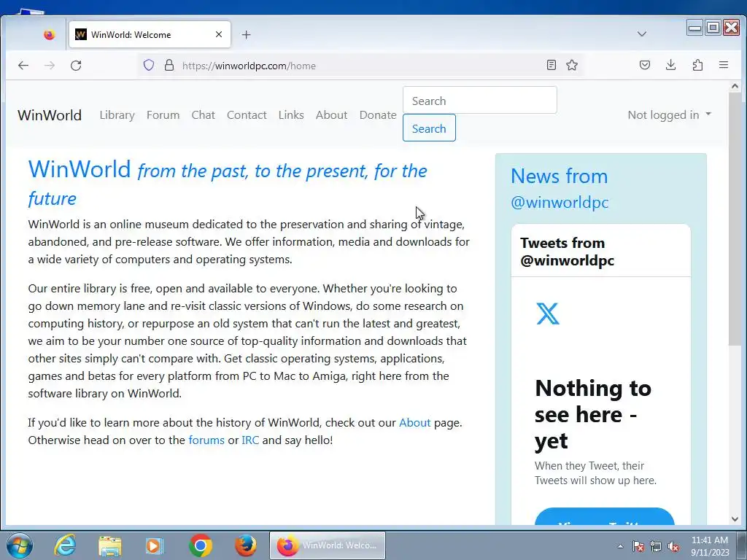Viewport: 747px width, 560px height.
Task: Open Action Center flag tray icon
Action: pyautogui.click(x=638, y=546)
